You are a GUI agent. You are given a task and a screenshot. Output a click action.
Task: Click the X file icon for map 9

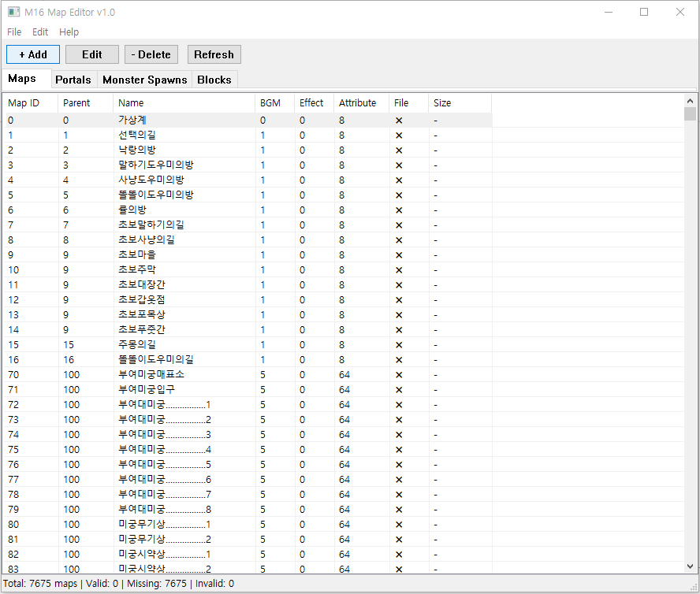pyautogui.click(x=399, y=255)
